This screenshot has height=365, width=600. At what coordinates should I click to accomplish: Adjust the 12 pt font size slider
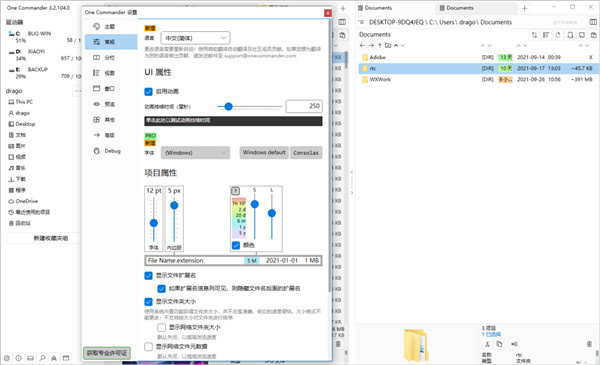(x=154, y=223)
